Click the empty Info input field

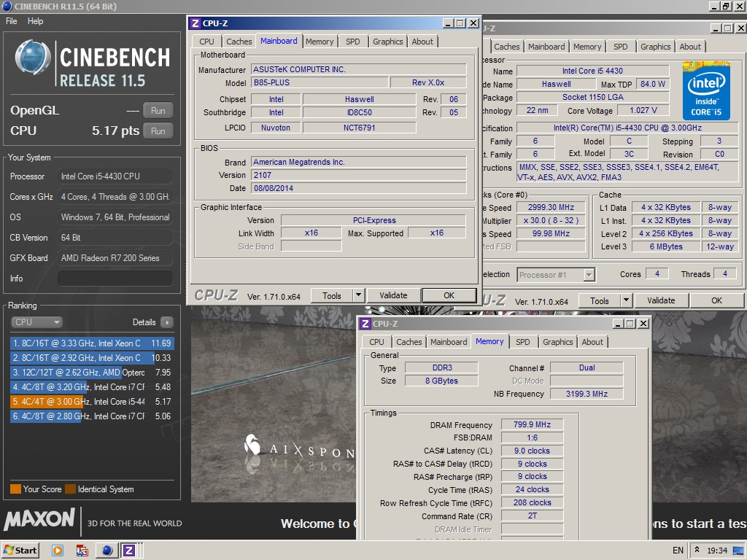coord(115,279)
